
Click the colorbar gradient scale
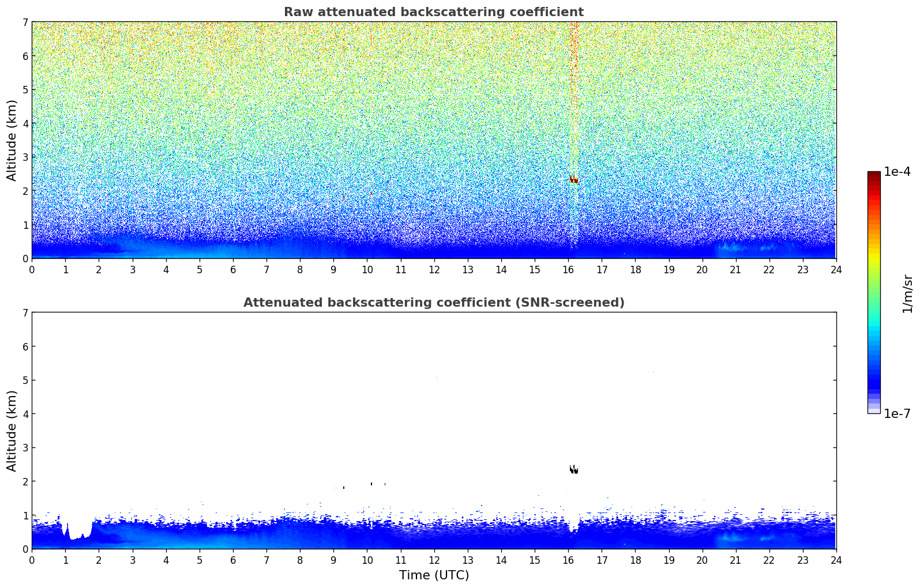point(874,292)
